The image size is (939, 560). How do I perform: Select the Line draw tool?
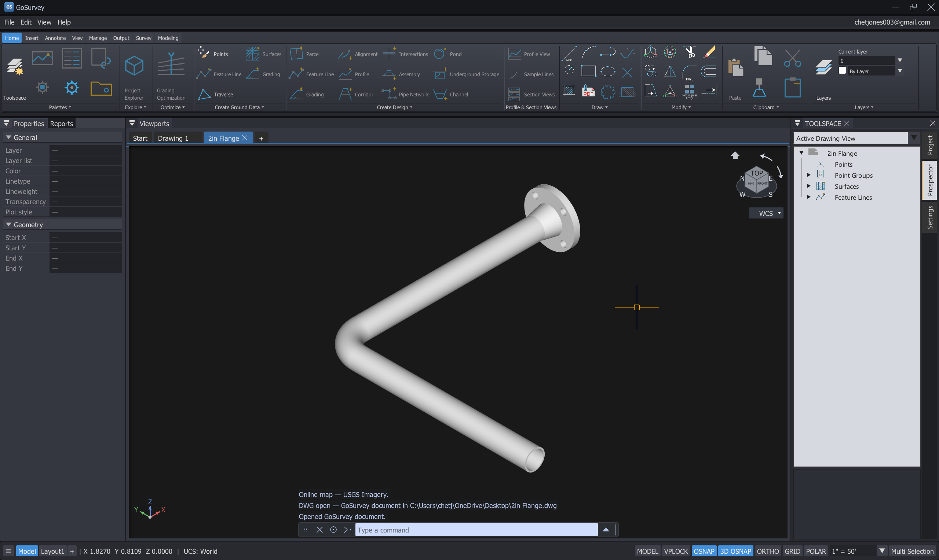click(x=569, y=53)
